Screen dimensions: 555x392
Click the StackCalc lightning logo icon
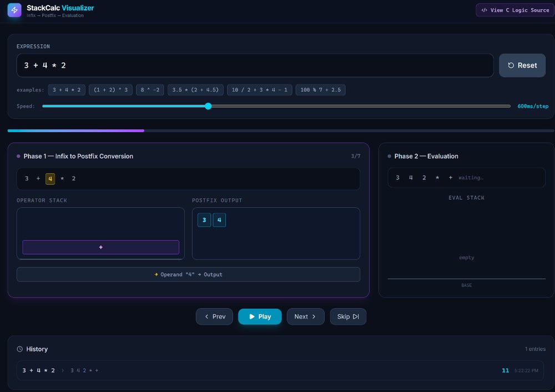click(14, 10)
